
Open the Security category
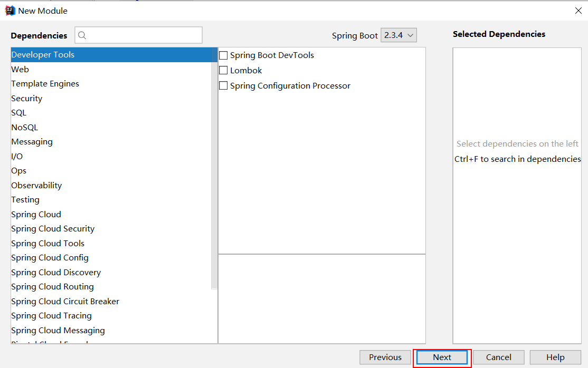pos(112,98)
